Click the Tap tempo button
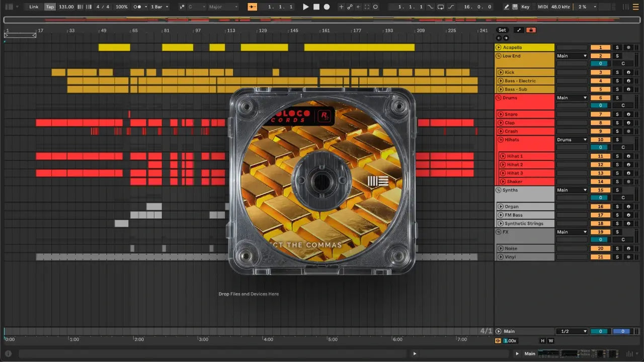This screenshot has height=362, width=644. 50,7
